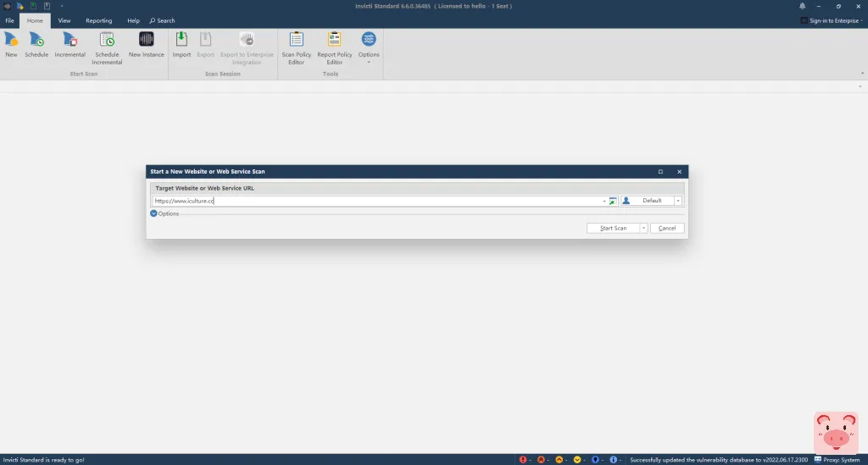Collapse the ribbon using the arrow
Image resolution: width=868 pixels, height=465 pixels.
(x=862, y=73)
